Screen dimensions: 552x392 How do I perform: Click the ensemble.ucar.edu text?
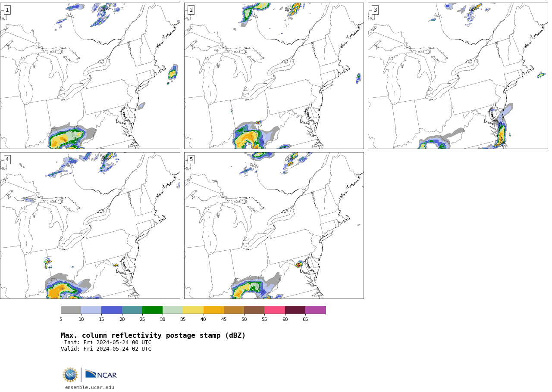90,387
